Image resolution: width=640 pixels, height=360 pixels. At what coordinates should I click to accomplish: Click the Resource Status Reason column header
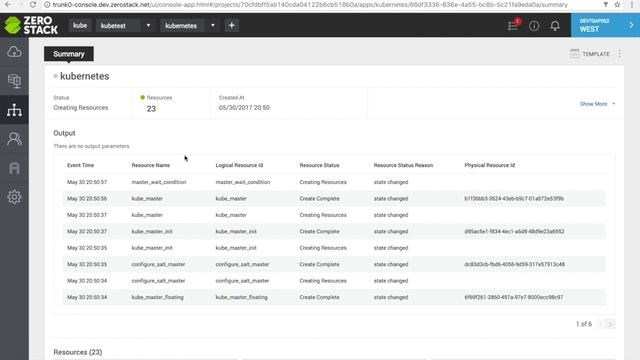pos(403,165)
